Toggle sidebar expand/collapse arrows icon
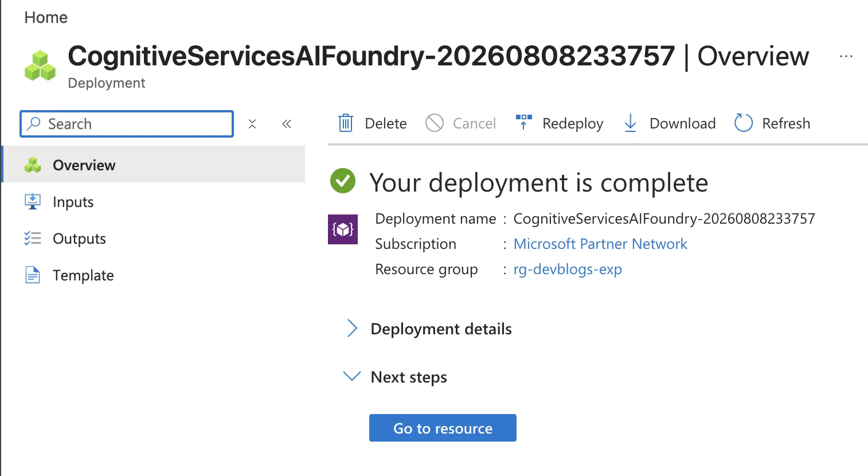This screenshot has width=868, height=476. pyautogui.click(x=252, y=124)
